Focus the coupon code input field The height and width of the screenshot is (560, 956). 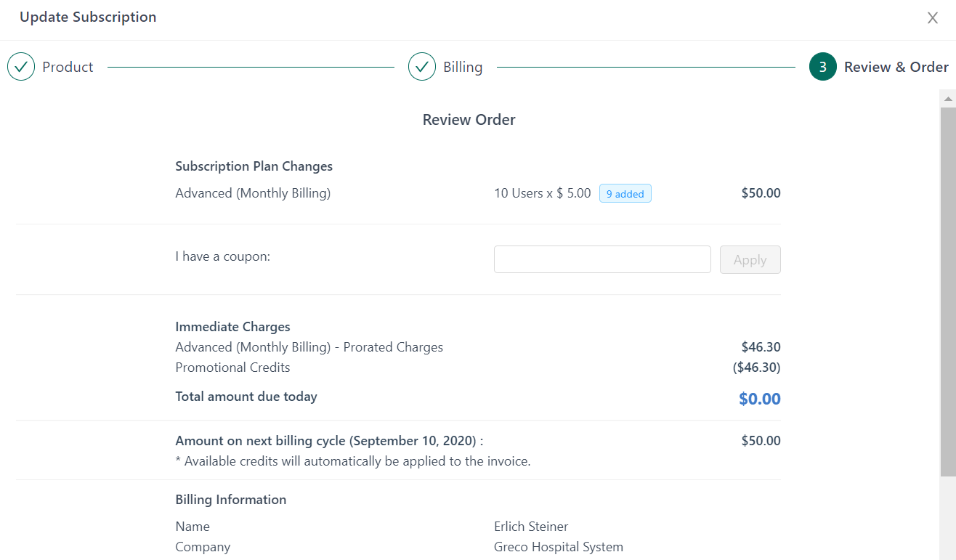tap(601, 259)
